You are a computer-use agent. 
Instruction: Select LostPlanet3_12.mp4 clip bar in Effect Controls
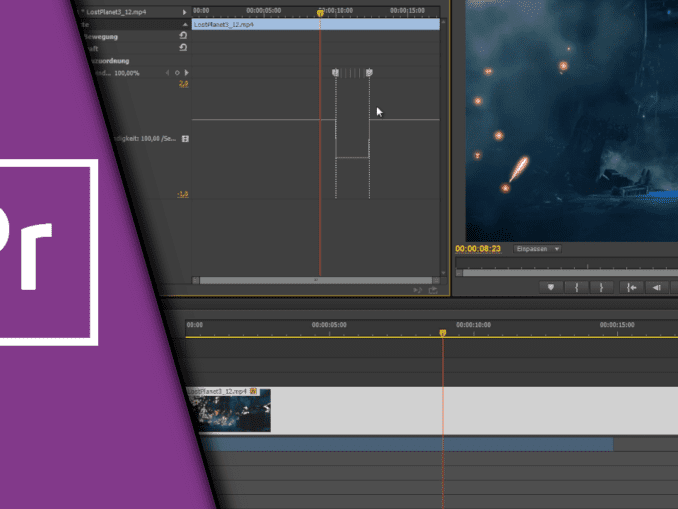316,25
